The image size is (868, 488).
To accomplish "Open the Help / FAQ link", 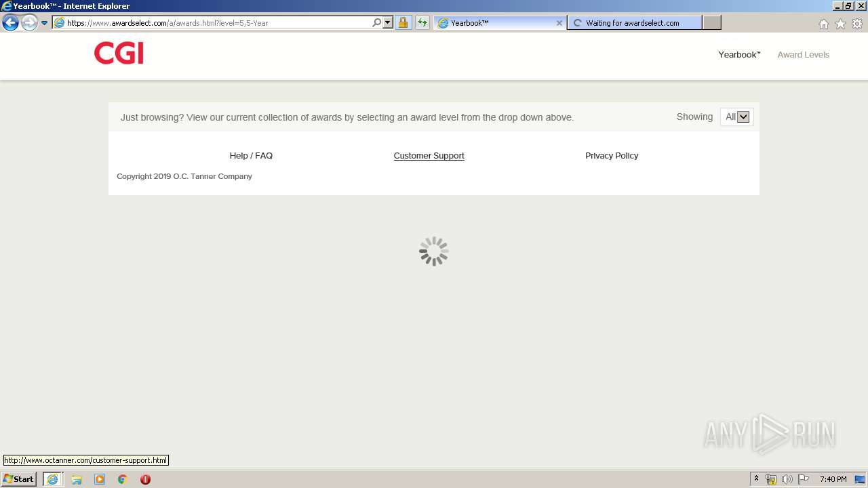I will pos(251,156).
